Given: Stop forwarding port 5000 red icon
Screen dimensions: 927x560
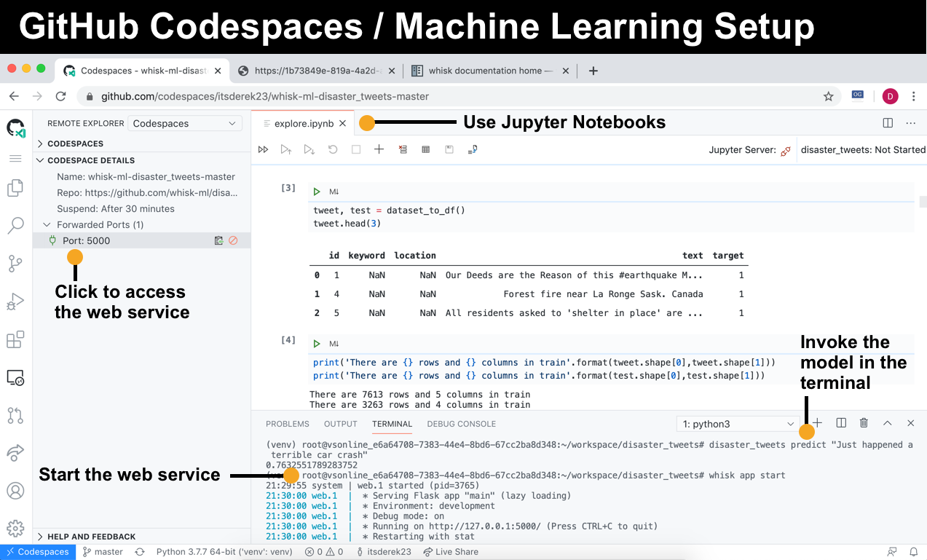Looking at the screenshot, I should click(233, 241).
